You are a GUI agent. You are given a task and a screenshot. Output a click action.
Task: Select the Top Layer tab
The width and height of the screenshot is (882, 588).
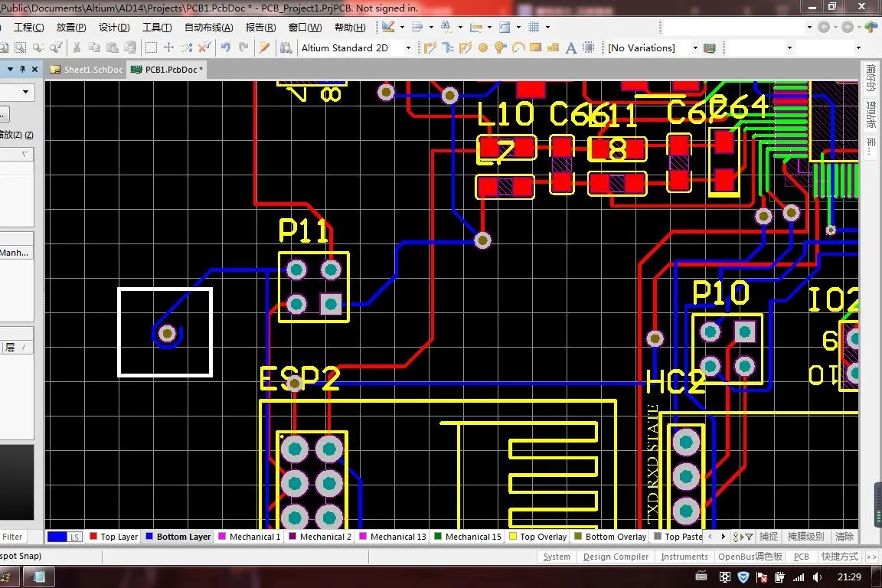pyautogui.click(x=113, y=537)
